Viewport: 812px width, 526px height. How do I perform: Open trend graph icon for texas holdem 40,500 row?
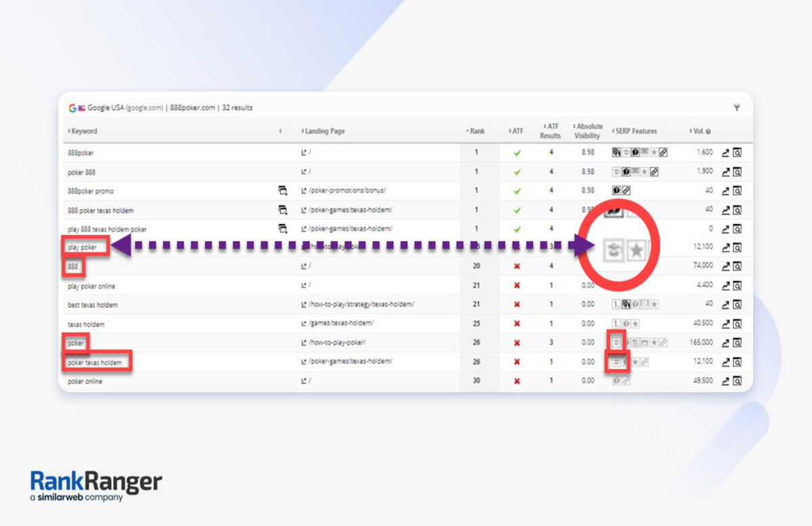(x=725, y=324)
